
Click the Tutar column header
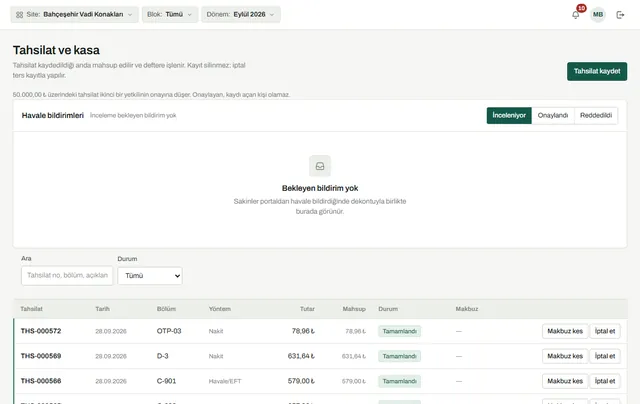[x=307, y=309]
